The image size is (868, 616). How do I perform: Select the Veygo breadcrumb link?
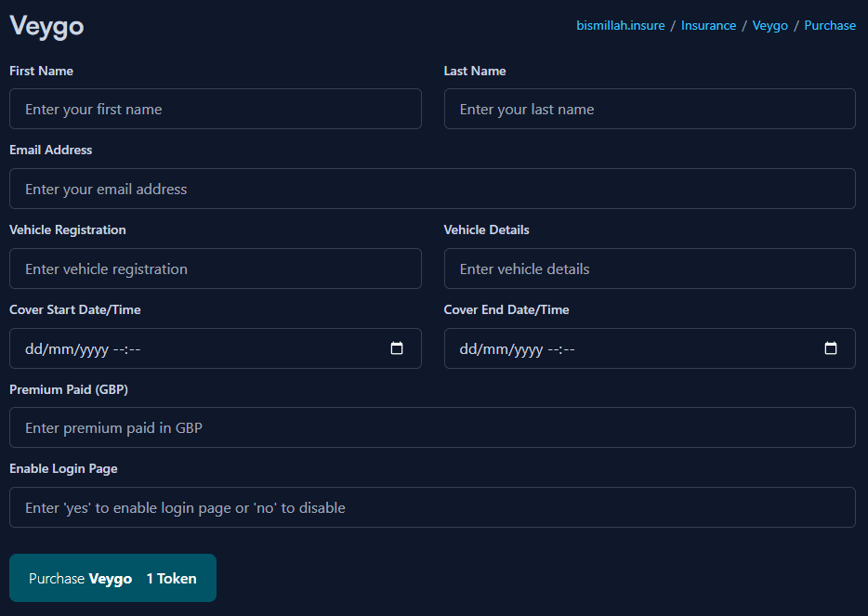(769, 25)
